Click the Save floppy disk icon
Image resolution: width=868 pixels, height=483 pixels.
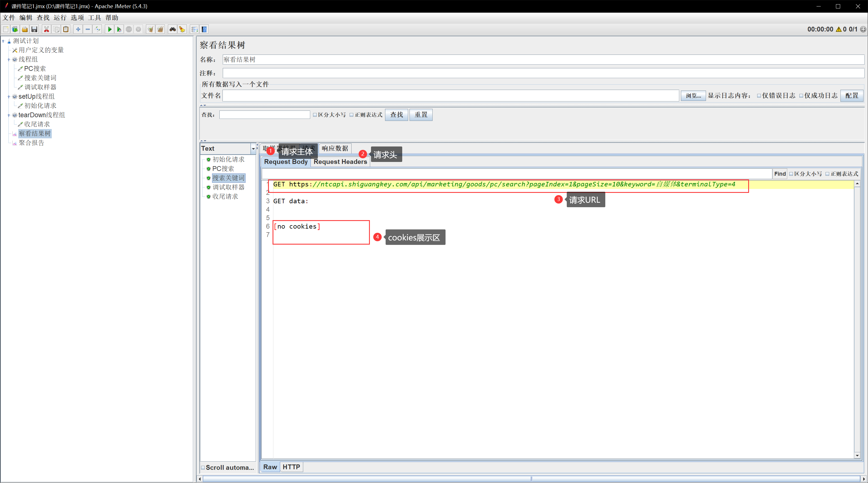[34, 29]
